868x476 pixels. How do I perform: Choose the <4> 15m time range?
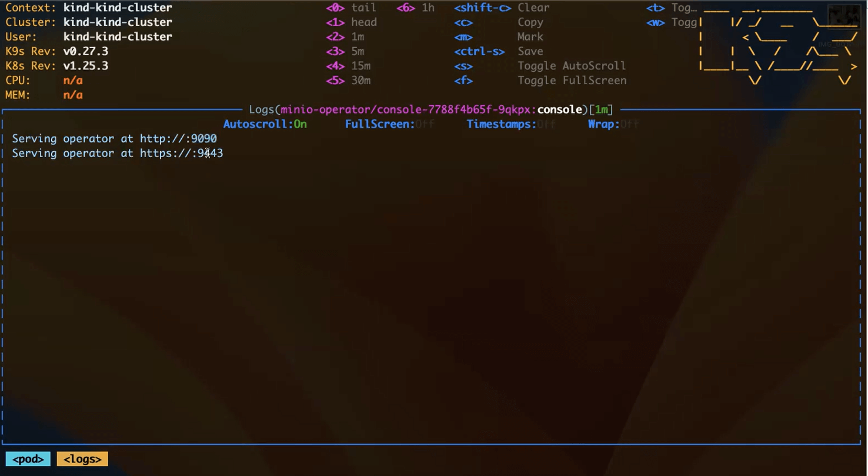(348, 66)
